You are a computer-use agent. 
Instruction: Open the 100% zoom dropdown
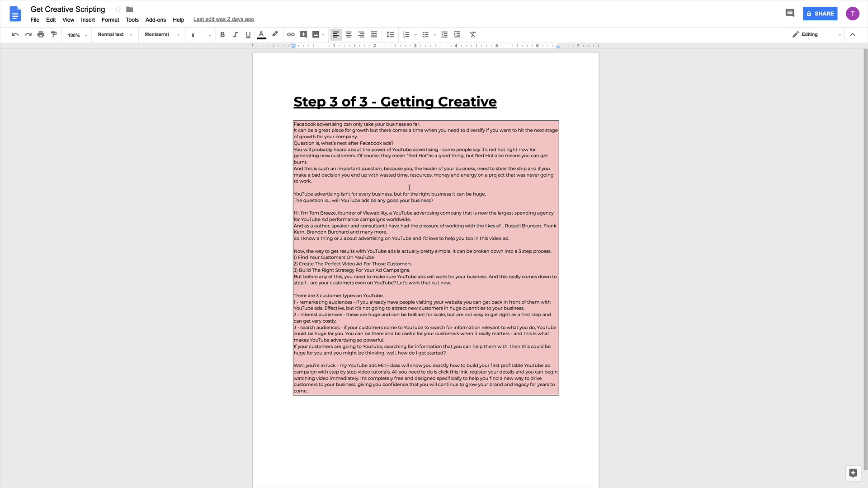77,35
